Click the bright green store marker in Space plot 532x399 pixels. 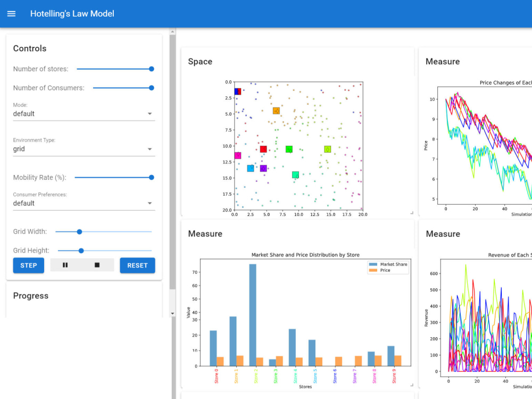pyautogui.click(x=289, y=149)
